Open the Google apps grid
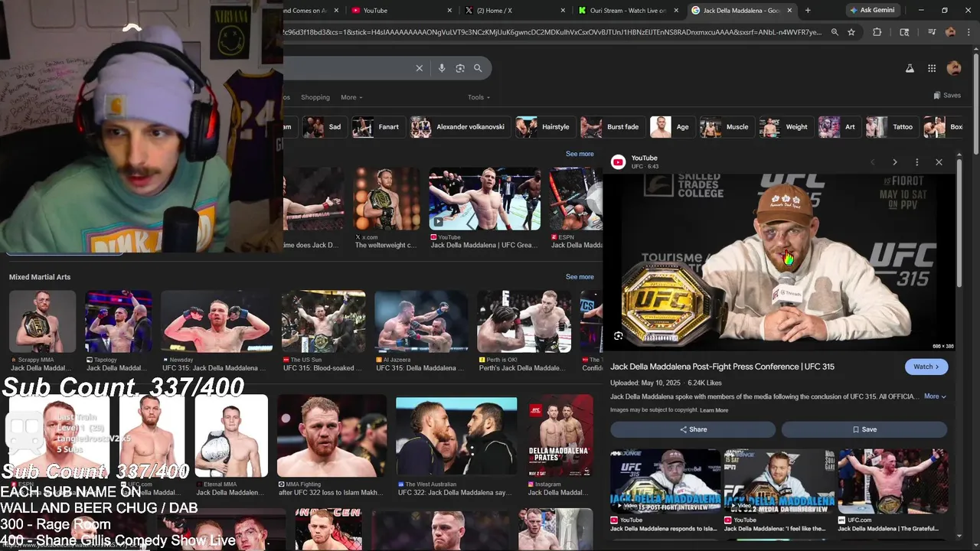The width and height of the screenshot is (980, 551). point(932,68)
